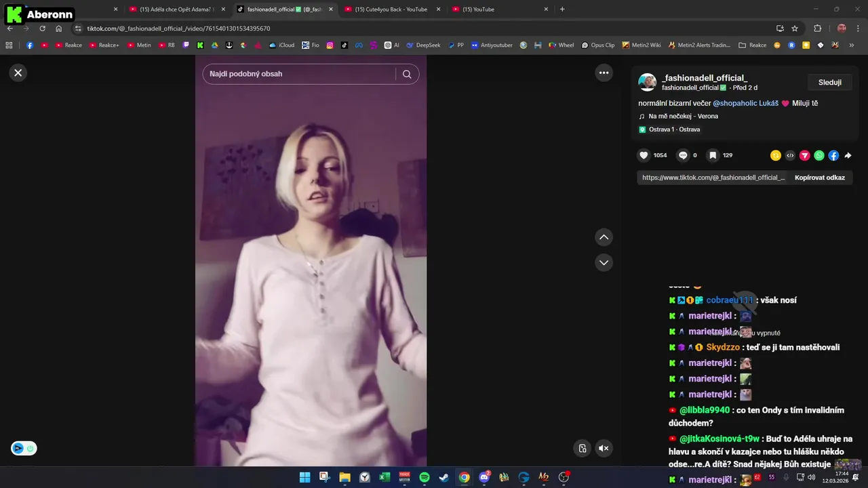Viewport: 868px width, 488px height.
Task: Go to previous video with up arrow
Action: [x=604, y=237]
